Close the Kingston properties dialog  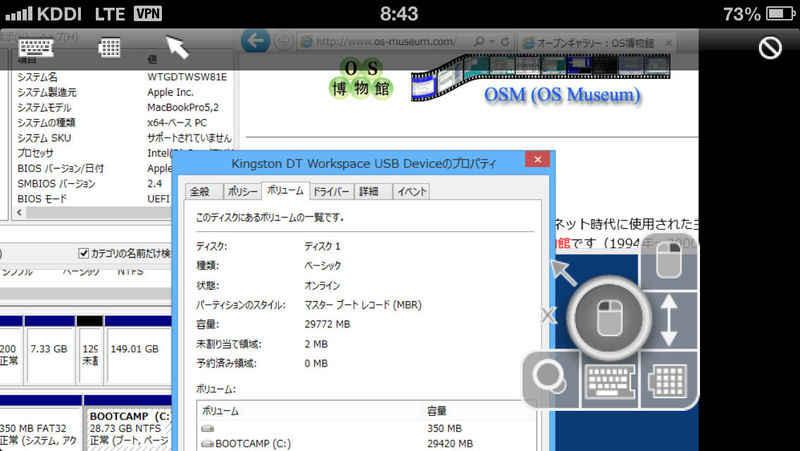pos(537,159)
